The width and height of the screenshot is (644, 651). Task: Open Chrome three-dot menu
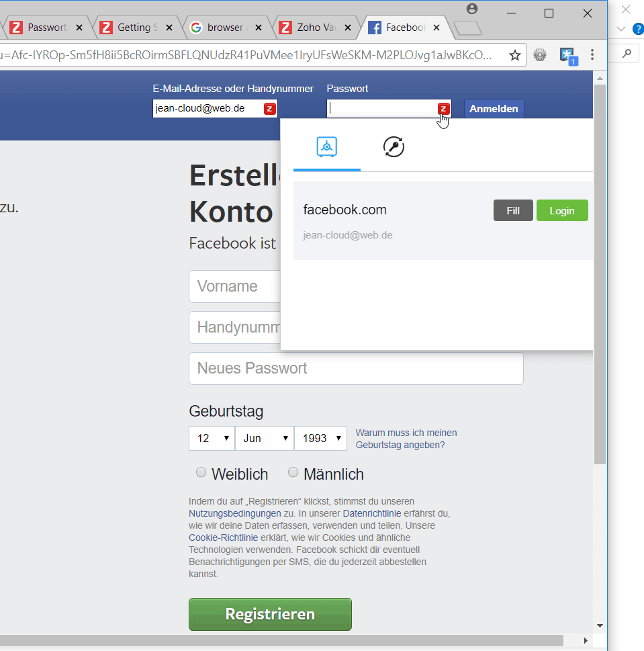(592, 54)
